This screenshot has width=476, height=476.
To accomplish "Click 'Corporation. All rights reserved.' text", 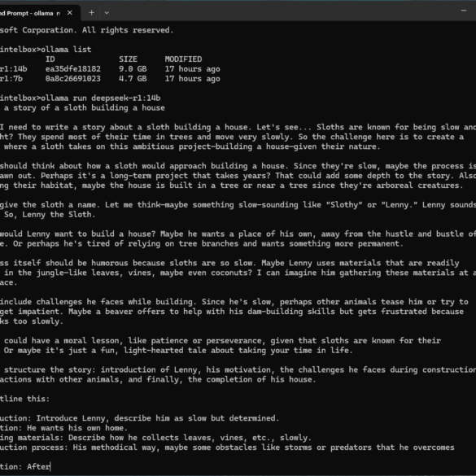I will click(98, 30).
